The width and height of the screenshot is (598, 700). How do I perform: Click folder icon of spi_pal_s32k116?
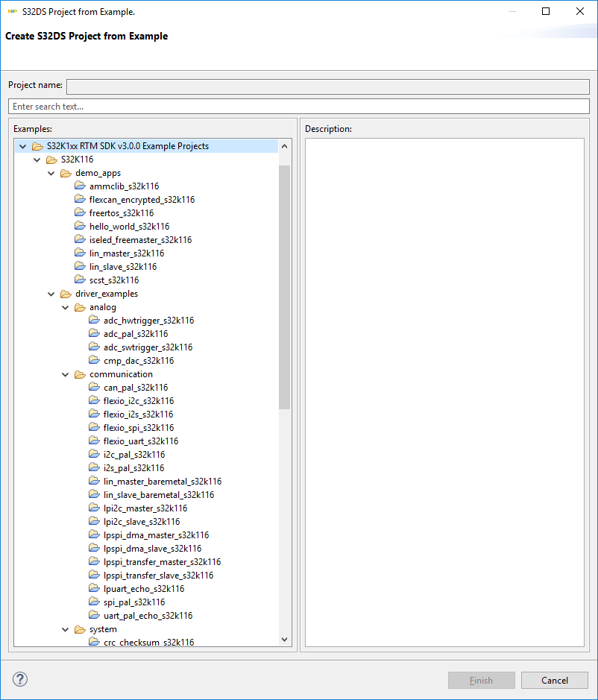pos(94,602)
